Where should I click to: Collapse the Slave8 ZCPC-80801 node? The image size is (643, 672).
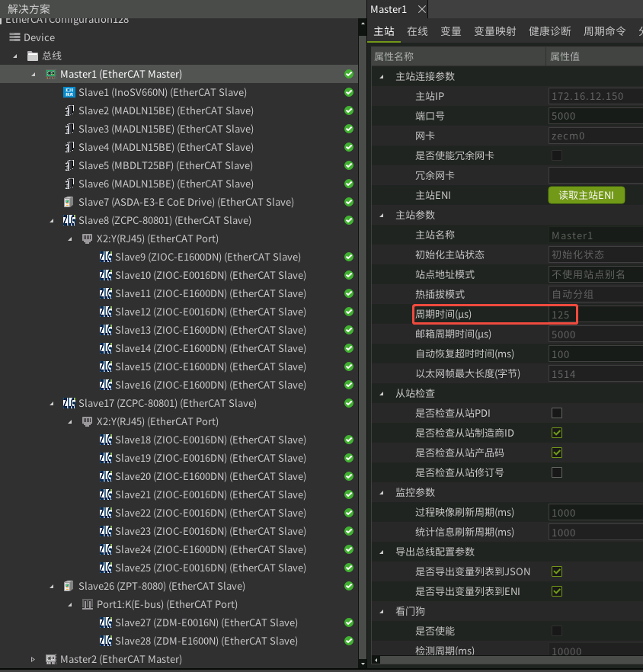(52, 221)
